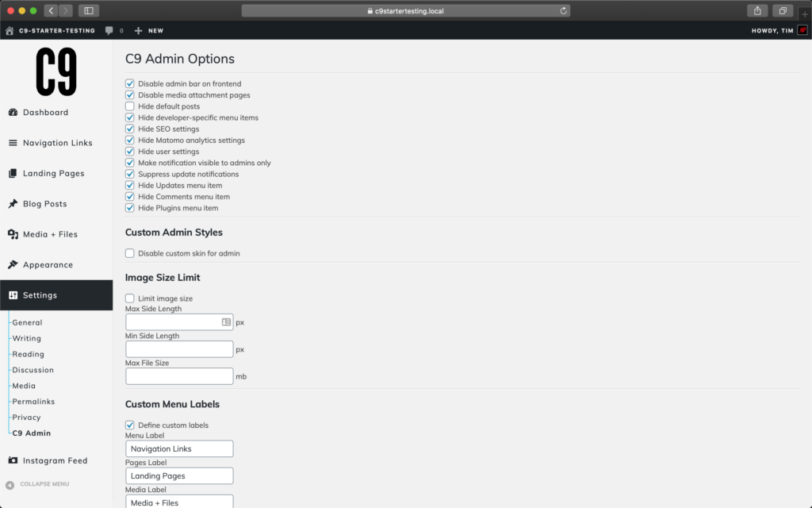This screenshot has height=508, width=812.
Task: Open the General settings submenu
Action: (28, 322)
